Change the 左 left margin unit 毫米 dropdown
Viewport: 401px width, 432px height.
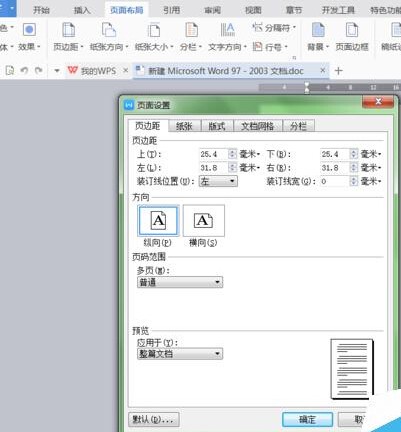pos(249,167)
